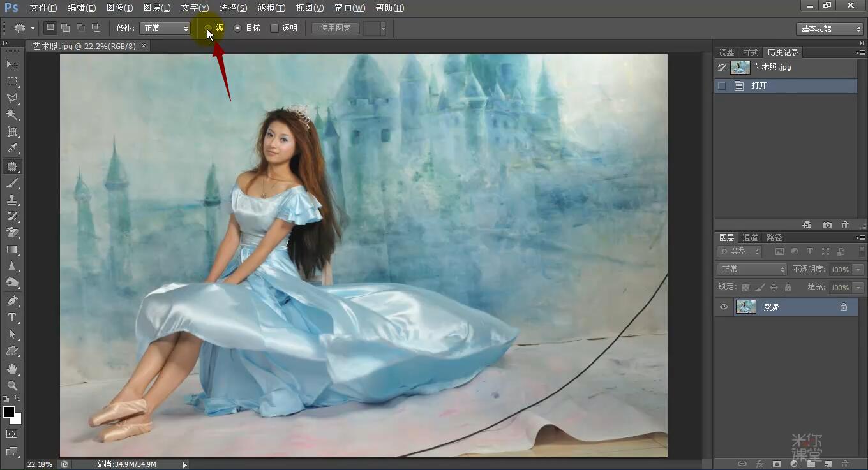The width and height of the screenshot is (868, 470).
Task: Click the 使用图案 button
Action: pyautogui.click(x=336, y=28)
